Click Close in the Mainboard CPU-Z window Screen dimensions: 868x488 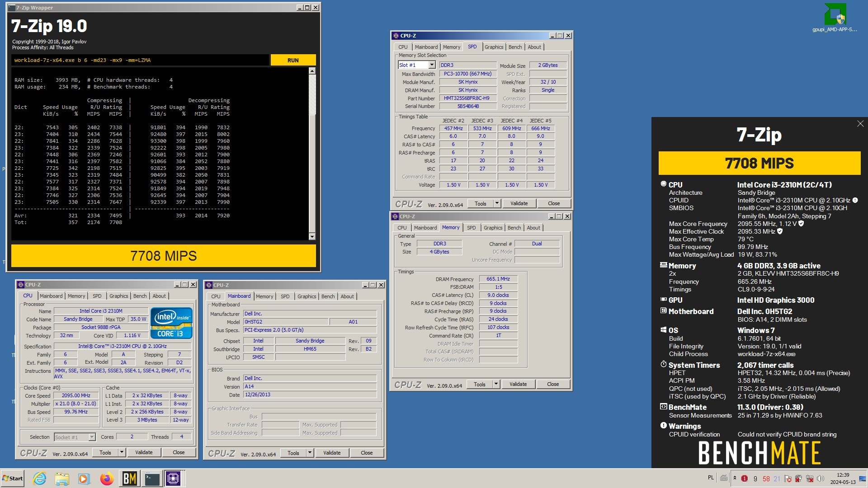[x=367, y=453]
